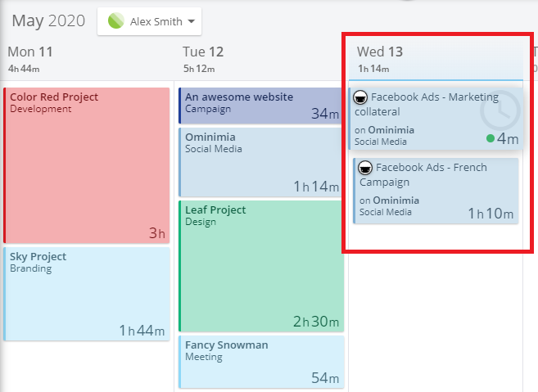Open the Color Red Project time entry
Image resolution: width=538 pixels, height=392 pixels.
[x=87, y=165]
